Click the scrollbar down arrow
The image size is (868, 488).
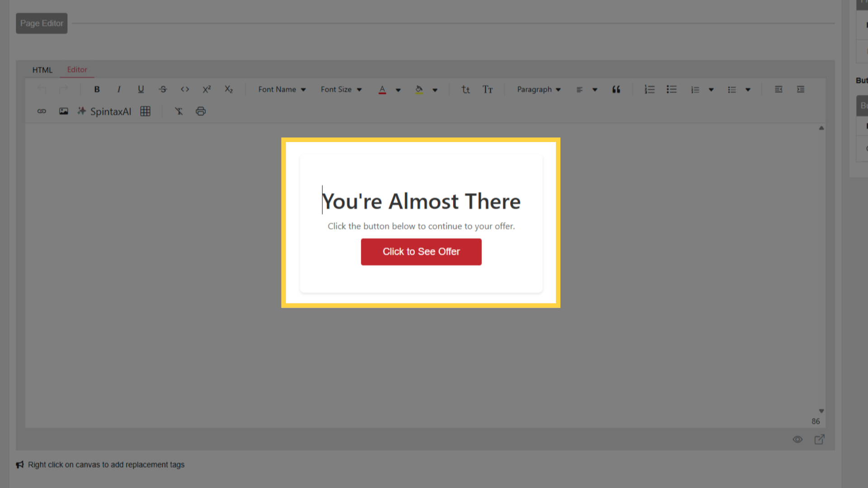coord(821,411)
